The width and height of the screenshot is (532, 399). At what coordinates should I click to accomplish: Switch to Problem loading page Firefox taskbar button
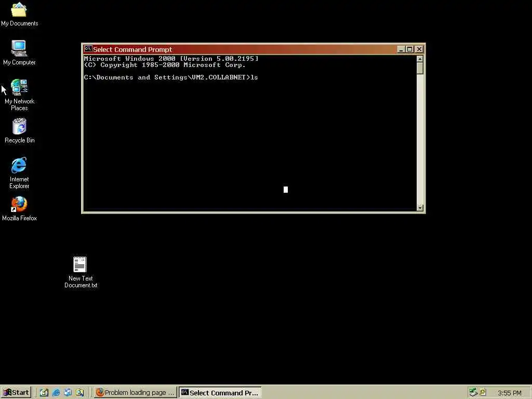pyautogui.click(x=136, y=393)
